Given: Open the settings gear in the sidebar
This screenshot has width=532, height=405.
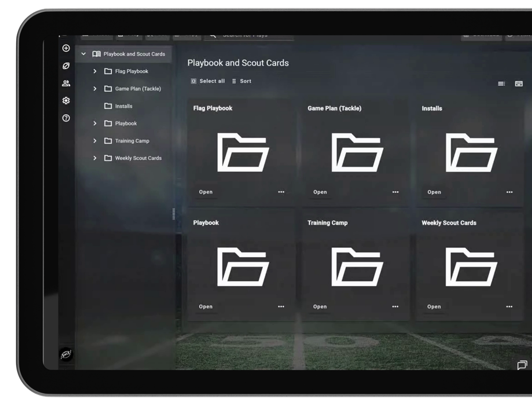Looking at the screenshot, I should coord(66,100).
